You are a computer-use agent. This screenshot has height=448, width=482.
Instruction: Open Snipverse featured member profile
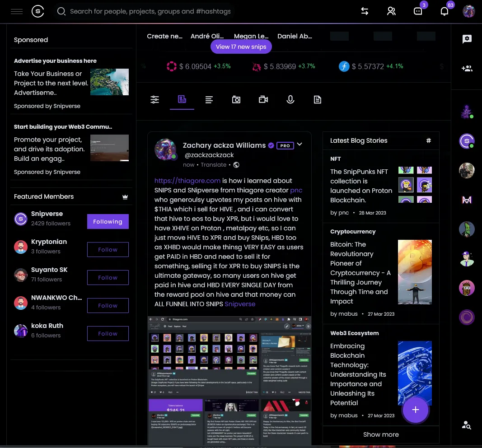point(47,214)
